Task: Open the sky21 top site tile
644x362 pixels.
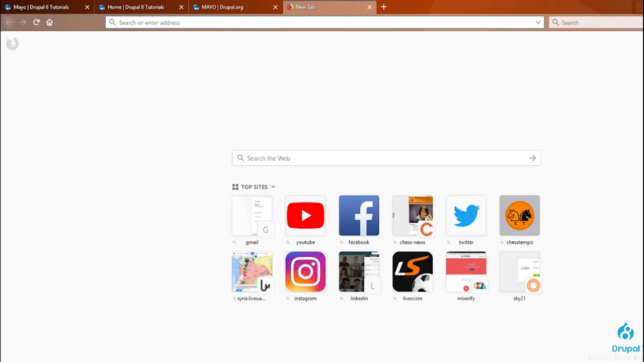Action: pos(519,271)
